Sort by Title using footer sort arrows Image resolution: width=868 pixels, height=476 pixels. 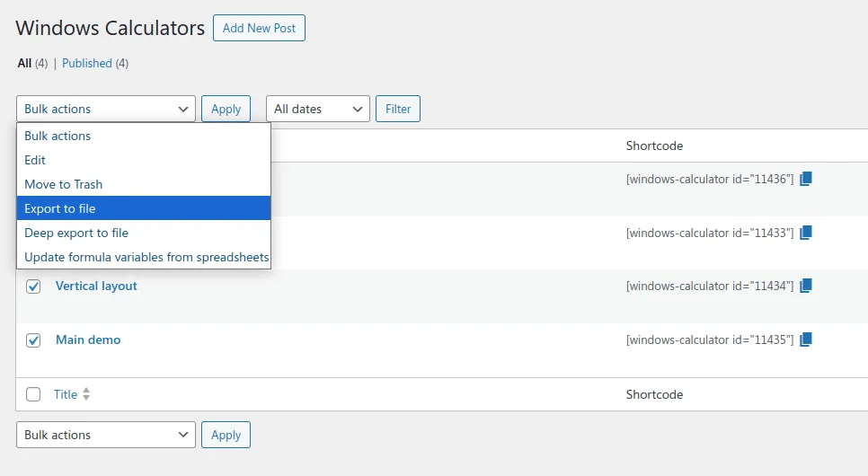tap(85, 394)
